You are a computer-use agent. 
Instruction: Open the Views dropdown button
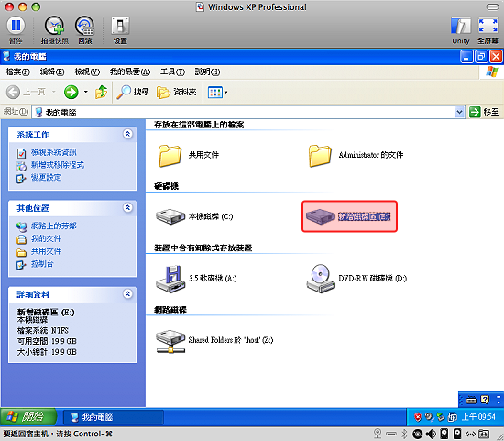217,93
